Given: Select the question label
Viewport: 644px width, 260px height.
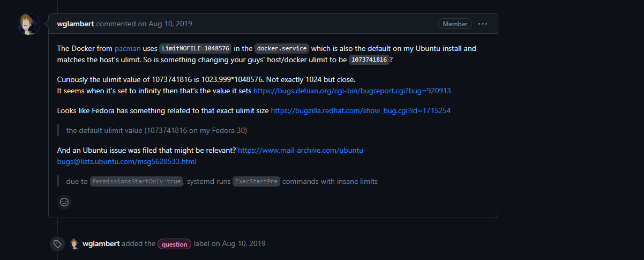Looking at the screenshot, I should [175, 244].
